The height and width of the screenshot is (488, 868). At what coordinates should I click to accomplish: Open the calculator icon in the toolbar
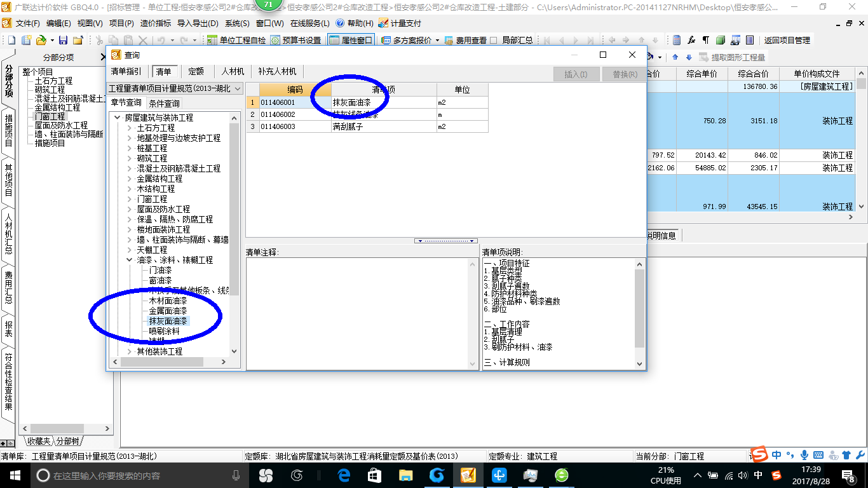tap(677, 40)
